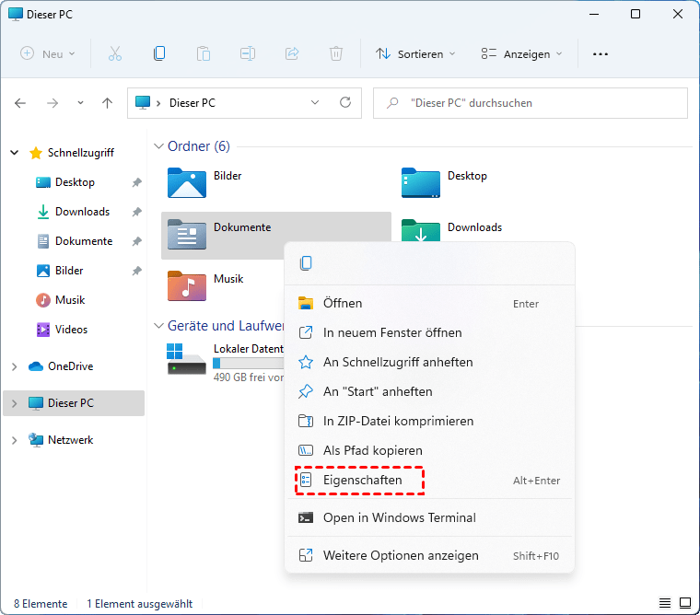This screenshot has height=615, width=700.
Task: Open the Sortieren dropdown
Action: click(x=415, y=54)
